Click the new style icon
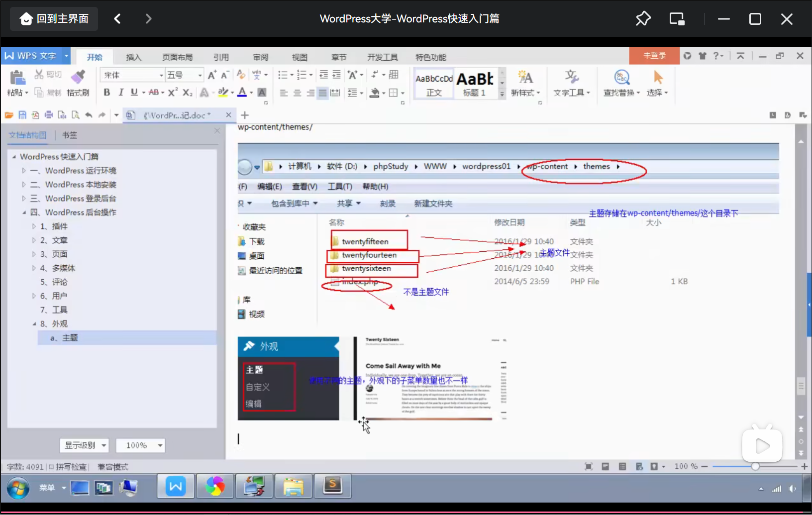This screenshot has width=812, height=515. tap(525, 77)
